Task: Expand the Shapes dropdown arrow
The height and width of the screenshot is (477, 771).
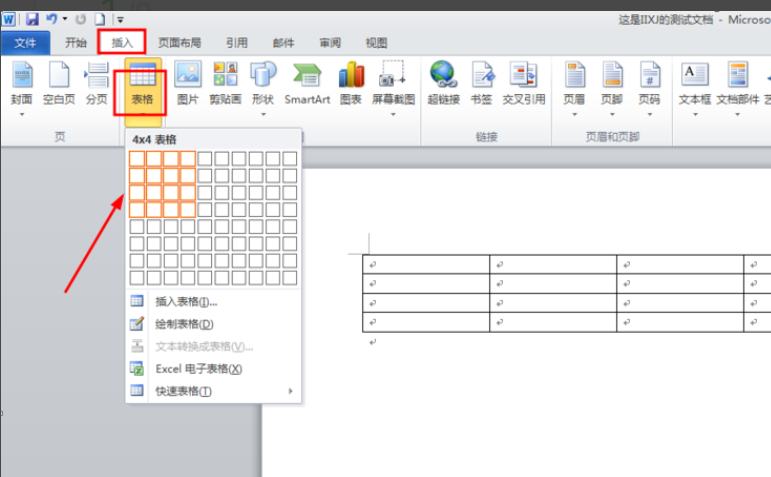Action: click(263, 115)
